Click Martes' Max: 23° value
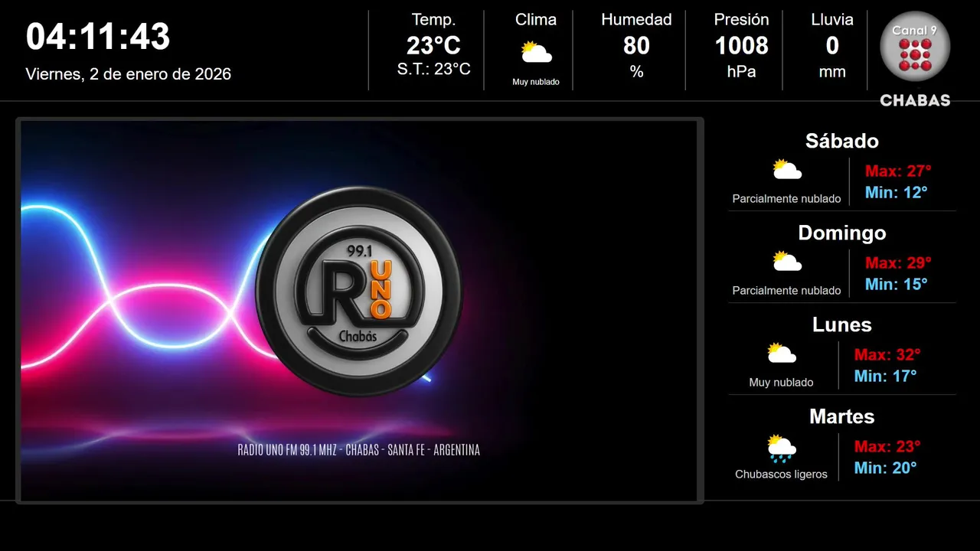 click(887, 446)
